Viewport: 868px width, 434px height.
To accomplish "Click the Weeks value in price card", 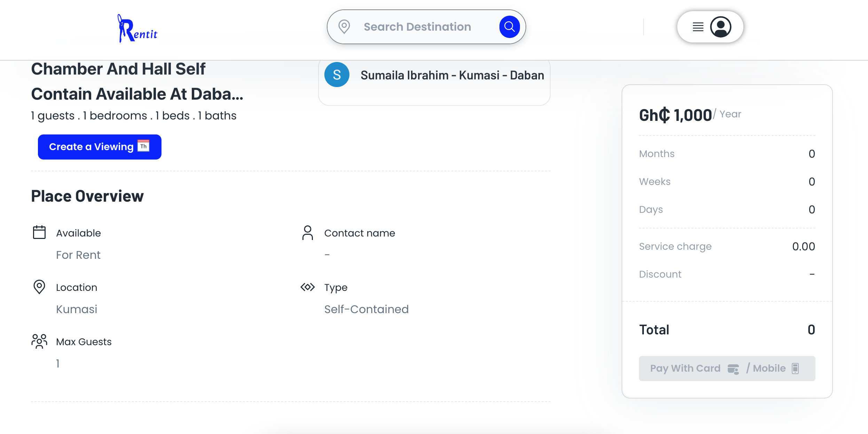I will 812,181.
